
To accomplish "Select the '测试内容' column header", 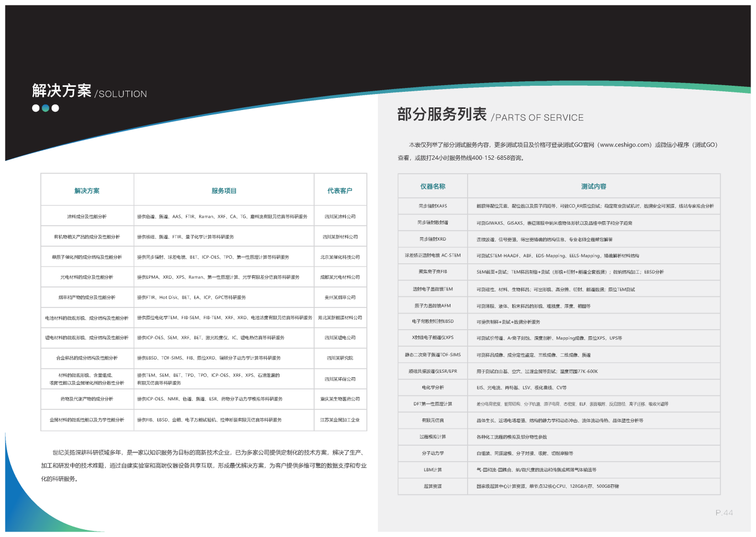I will pos(594,186).
